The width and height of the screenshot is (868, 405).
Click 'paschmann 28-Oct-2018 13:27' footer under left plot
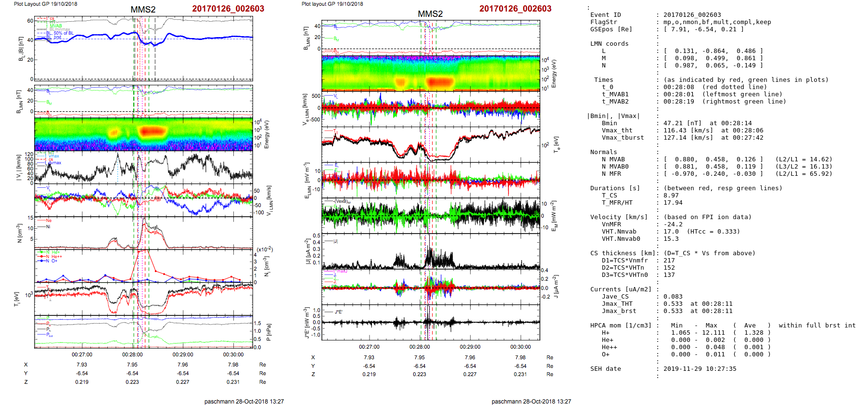point(244,401)
